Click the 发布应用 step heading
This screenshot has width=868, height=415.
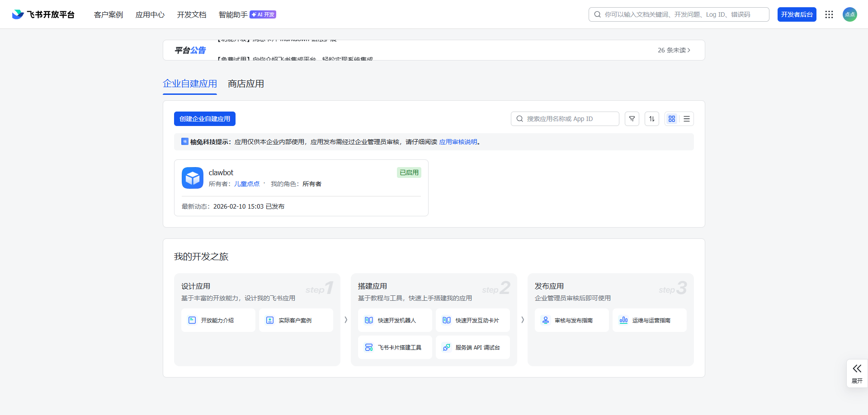[x=549, y=286]
